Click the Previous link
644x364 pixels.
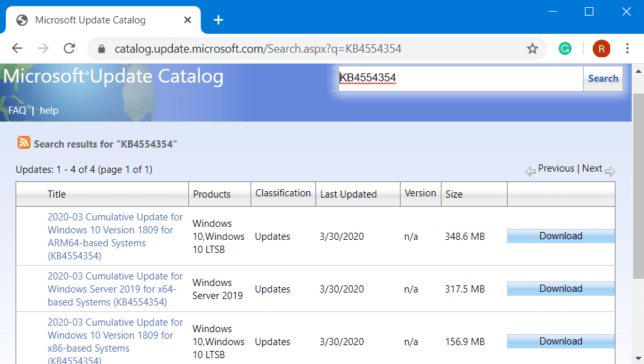pyautogui.click(x=556, y=168)
